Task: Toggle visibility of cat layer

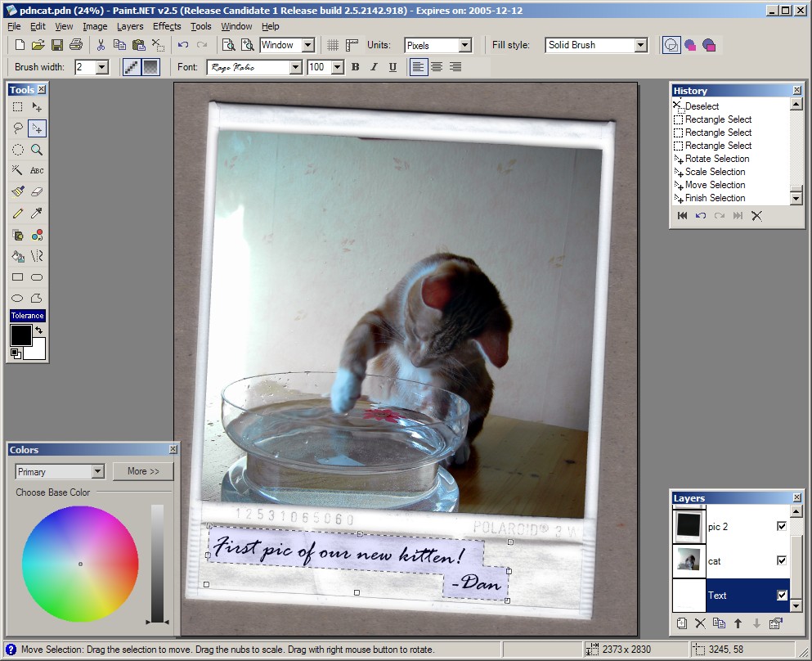Action: tap(782, 560)
